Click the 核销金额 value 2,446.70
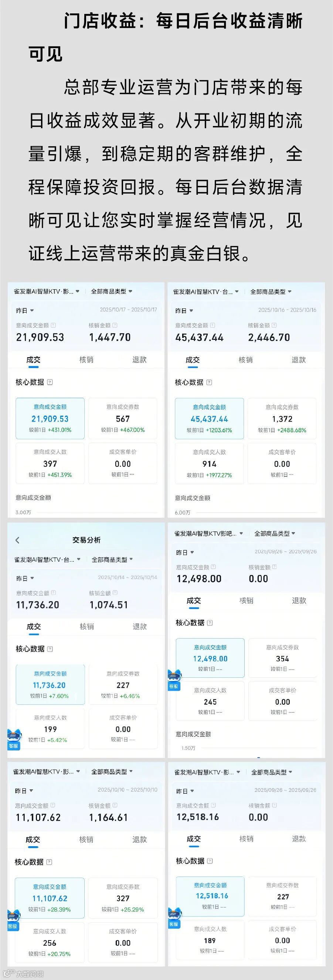Image resolution: width=333 pixels, height=980 pixels. pos(269,337)
